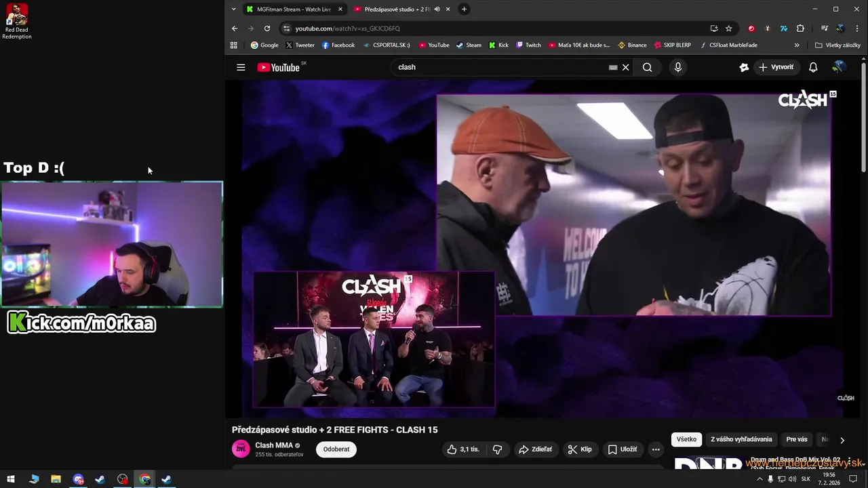This screenshot has height=488, width=868.
Task: Open the YouTube guide hamburger menu
Action: pos(241,67)
